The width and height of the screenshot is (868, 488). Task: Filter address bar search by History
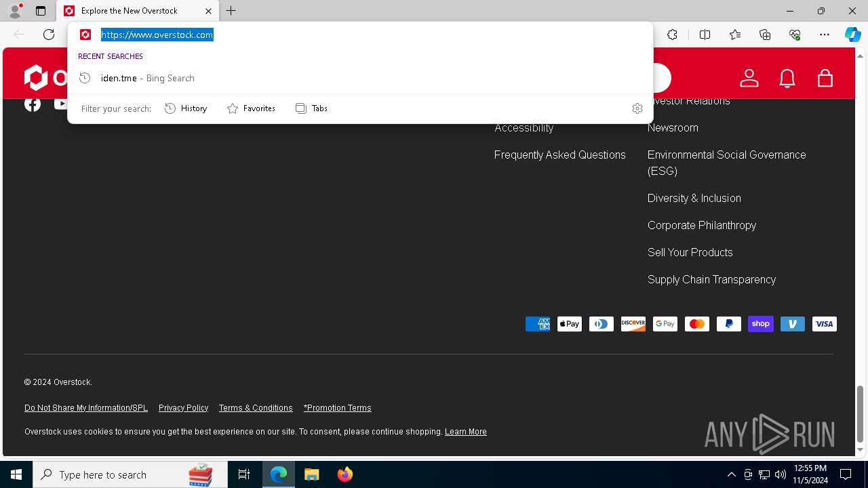186,108
